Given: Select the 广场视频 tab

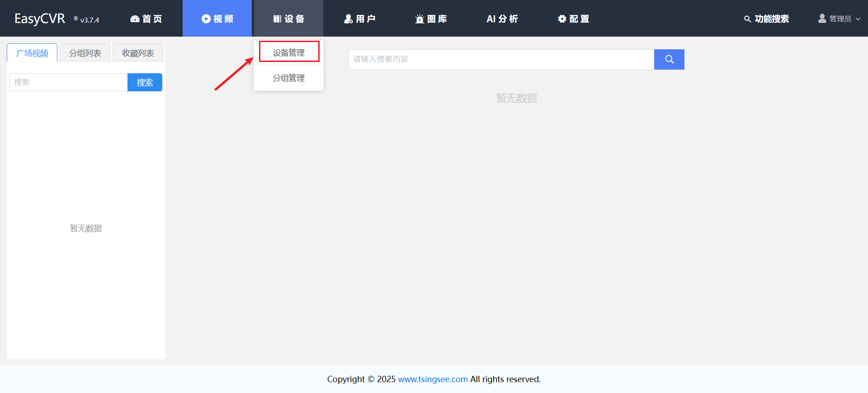Looking at the screenshot, I should click(32, 53).
